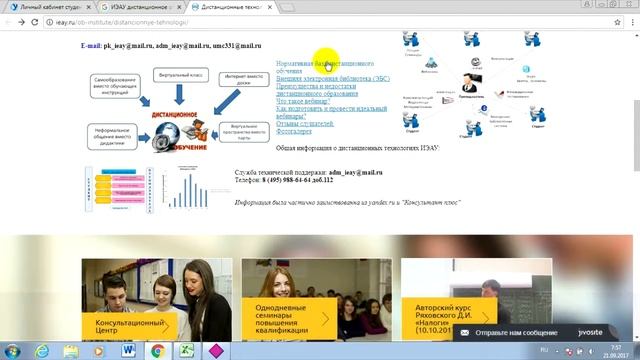Open Microsoft Word from taskbar
This screenshot has width=640, height=360.
tap(128, 351)
